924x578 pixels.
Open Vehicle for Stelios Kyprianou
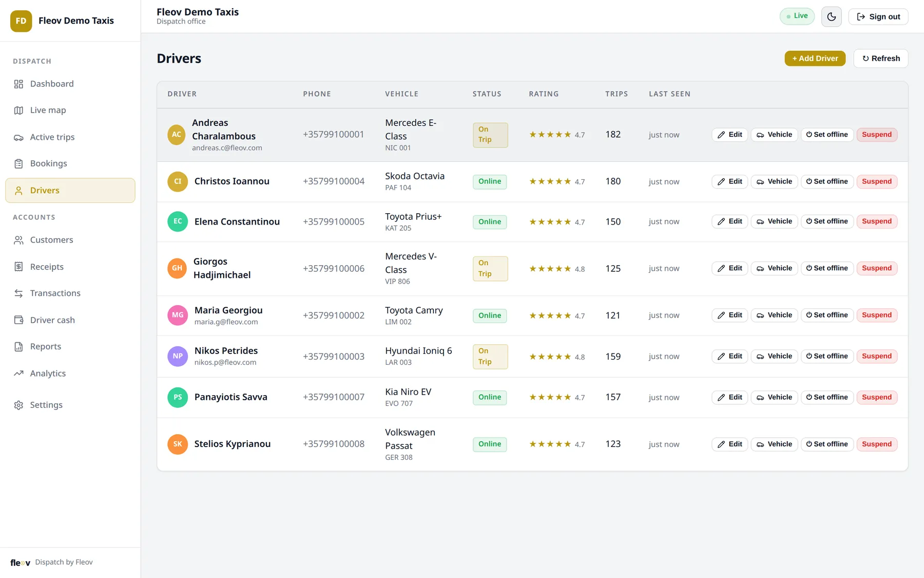774,444
